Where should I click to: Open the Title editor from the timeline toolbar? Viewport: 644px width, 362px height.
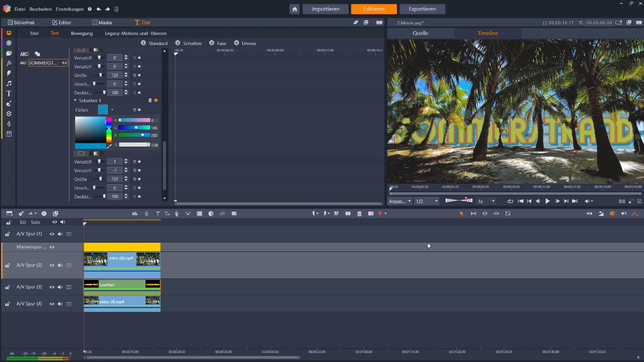pos(158,213)
